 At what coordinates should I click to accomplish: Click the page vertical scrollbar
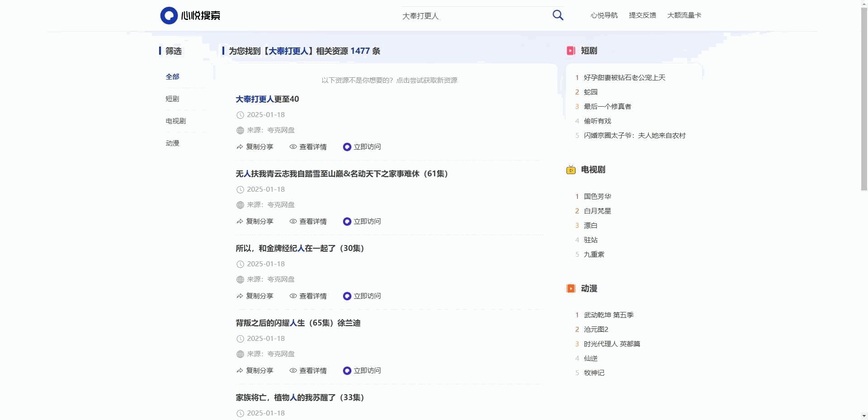click(864, 99)
